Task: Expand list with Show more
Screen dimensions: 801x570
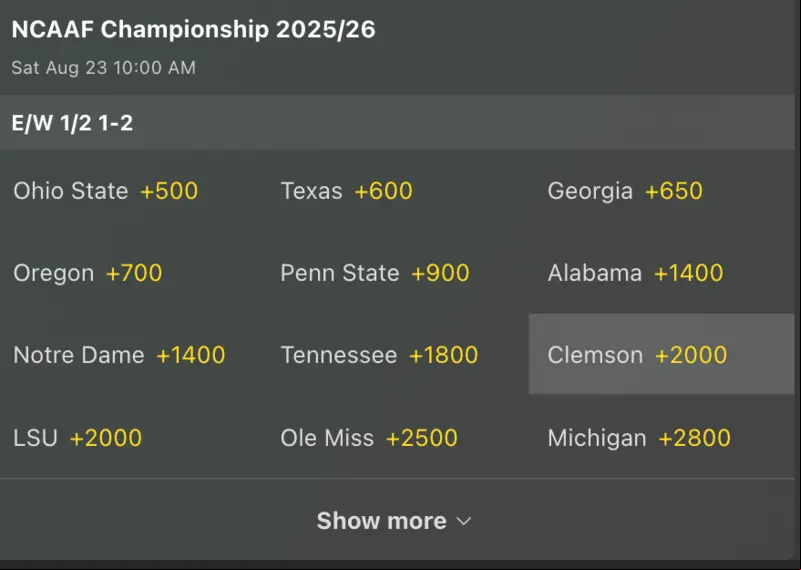Action: point(394,520)
